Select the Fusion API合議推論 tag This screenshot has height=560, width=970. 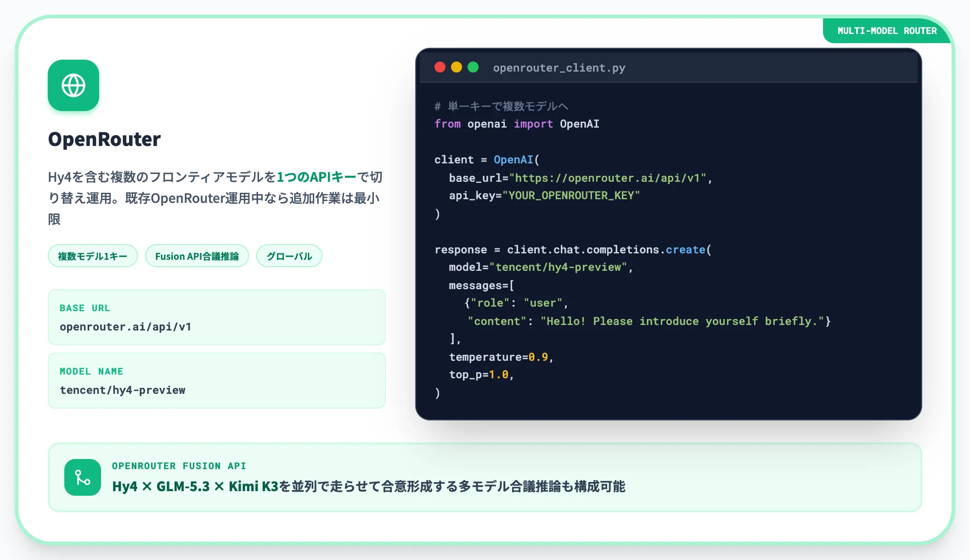(197, 256)
